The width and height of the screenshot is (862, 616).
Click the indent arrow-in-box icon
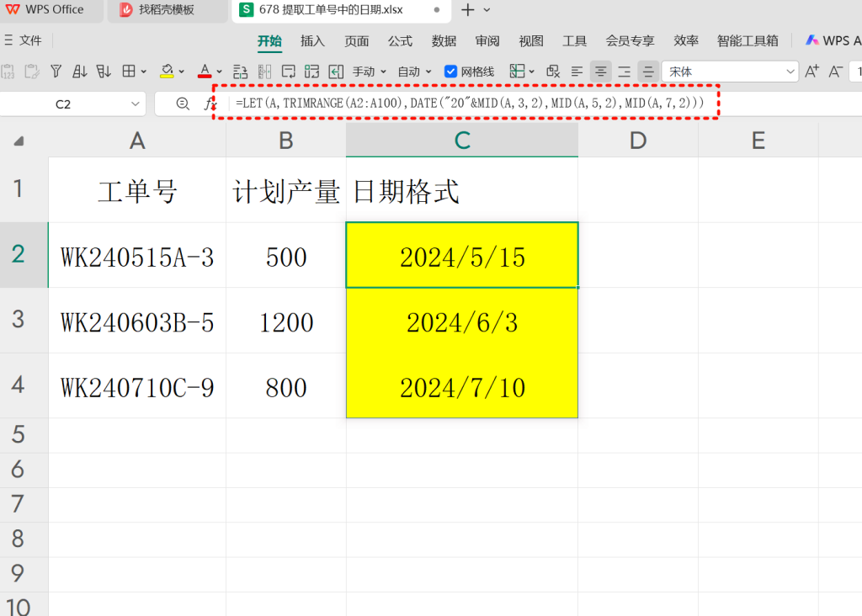click(336, 72)
